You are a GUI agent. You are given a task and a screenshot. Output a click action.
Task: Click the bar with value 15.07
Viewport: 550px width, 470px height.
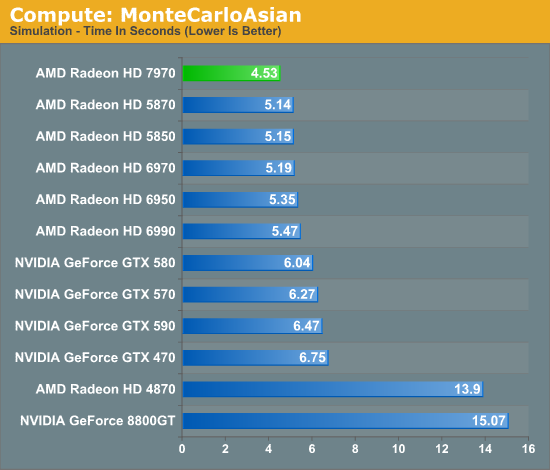coord(346,421)
